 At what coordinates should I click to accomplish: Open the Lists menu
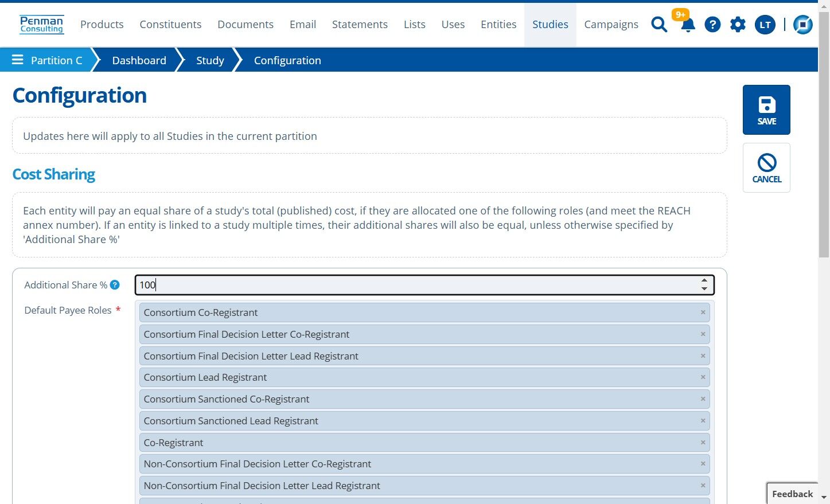pyautogui.click(x=415, y=25)
